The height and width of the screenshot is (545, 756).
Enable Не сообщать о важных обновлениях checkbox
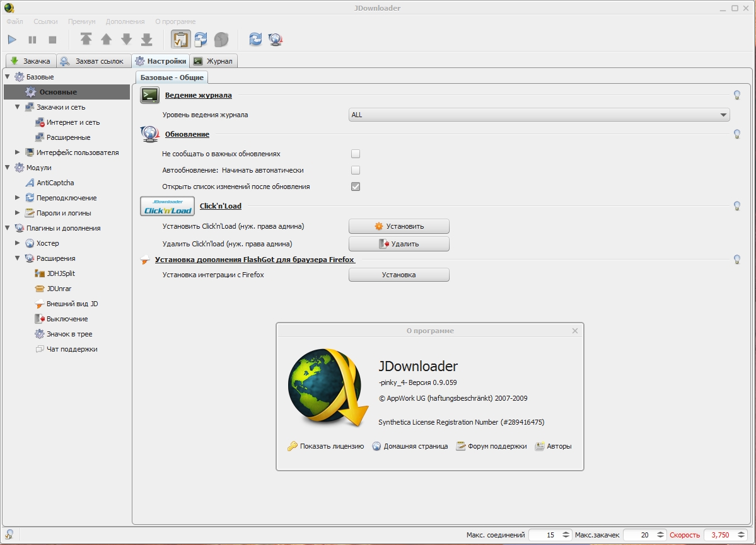point(356,154)
